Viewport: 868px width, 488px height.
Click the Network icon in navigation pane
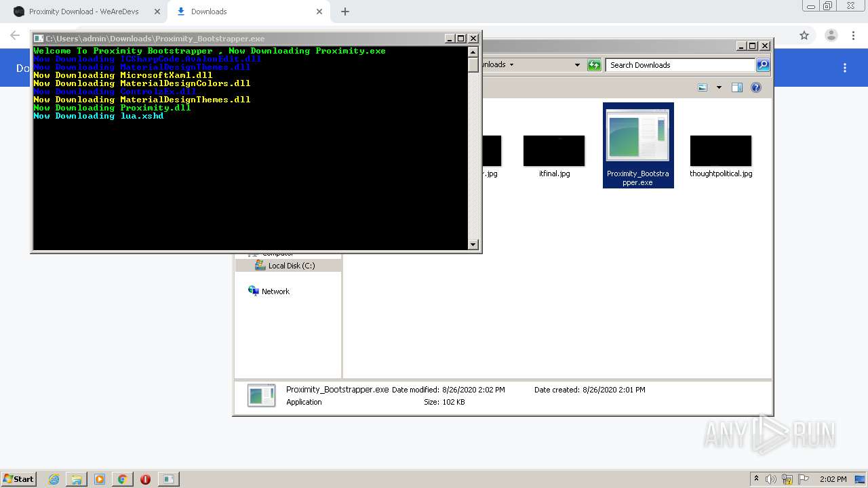point(254,291)
